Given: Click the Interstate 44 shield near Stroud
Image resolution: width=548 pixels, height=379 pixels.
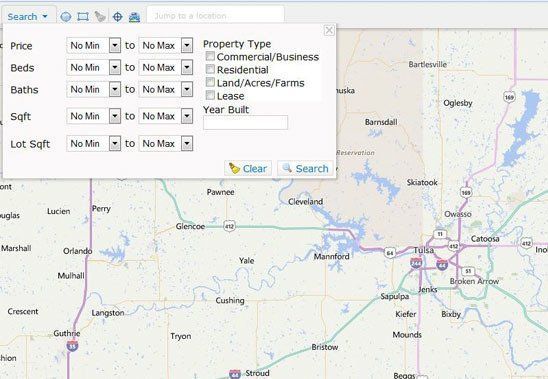Looking at the screenshot, I should pyautogui.click(x=235, y=374).
